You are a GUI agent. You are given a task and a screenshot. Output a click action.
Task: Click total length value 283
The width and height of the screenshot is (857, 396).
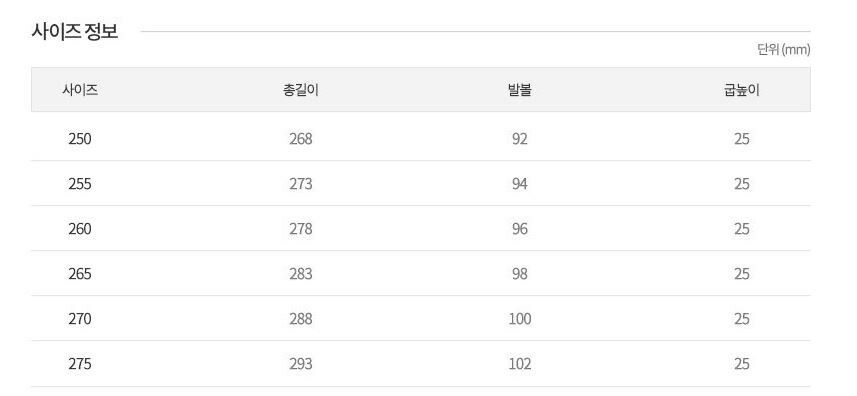(x=301, y=274)
